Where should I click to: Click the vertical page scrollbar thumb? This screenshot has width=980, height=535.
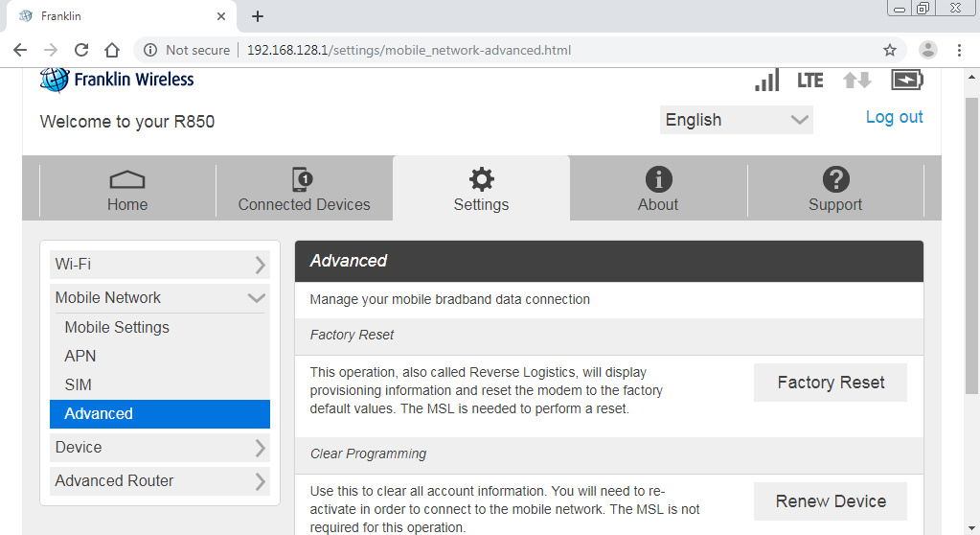coord(971,245)
